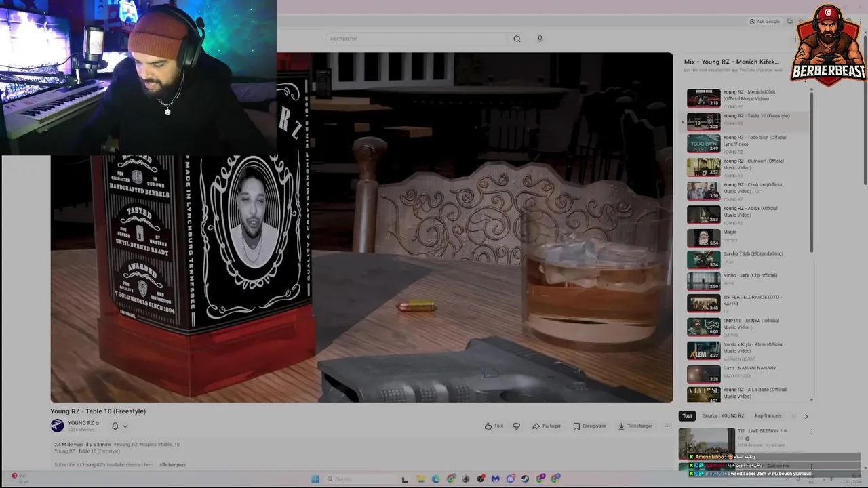
Task: Click the mix playlist scrollbar
Action: point(812,173)
